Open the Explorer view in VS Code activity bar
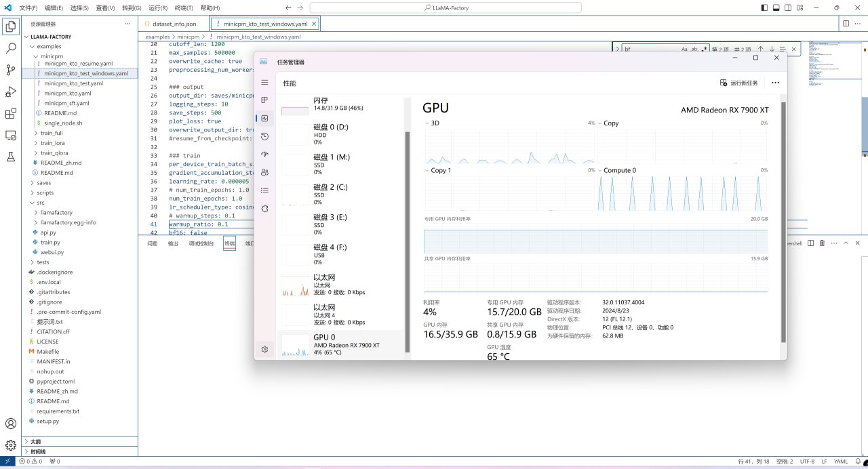868x469 pixels. coord(11,27)
